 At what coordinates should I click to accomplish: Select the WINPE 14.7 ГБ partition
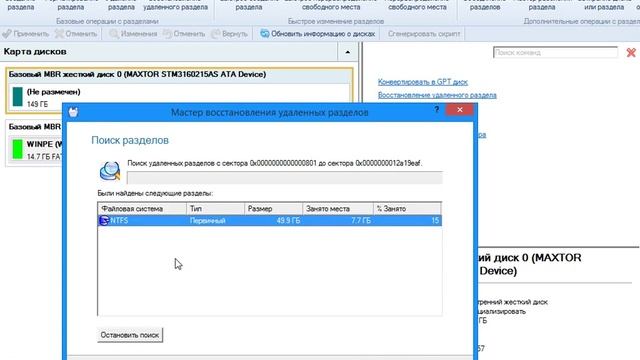coord(37,150)
